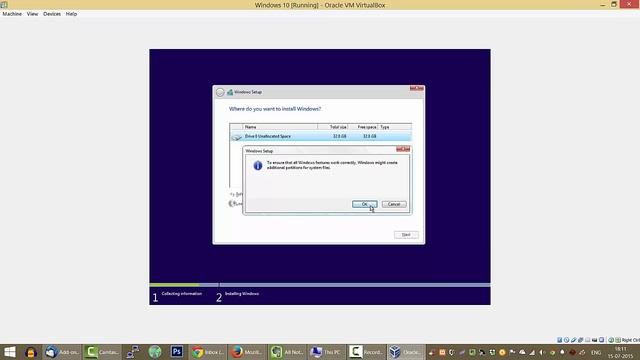This screenshot has height=360, width=640.
Task: Close the partition warning message dialog
Action: [403, 149]
